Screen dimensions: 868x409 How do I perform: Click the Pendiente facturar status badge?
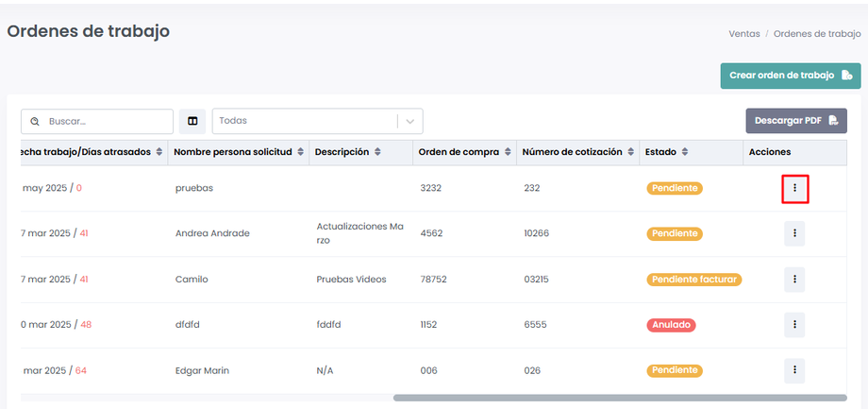point(693,280)
